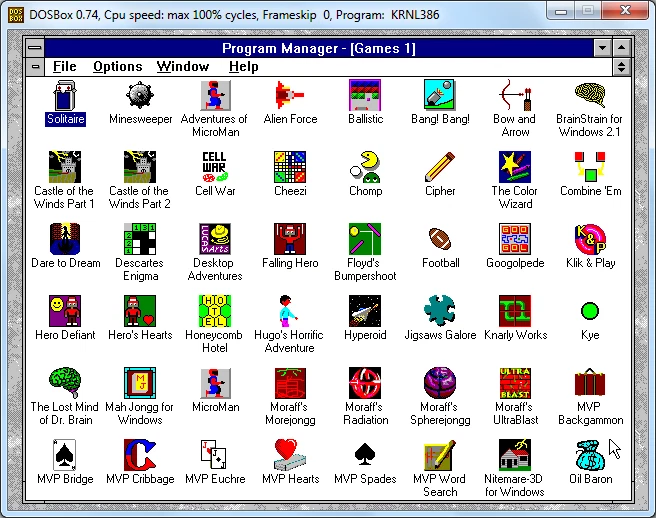Screen dimensions: 656x518
Task: Click the Games 1 group restore button
Action: pyautogui.click(x=622, y=67)
